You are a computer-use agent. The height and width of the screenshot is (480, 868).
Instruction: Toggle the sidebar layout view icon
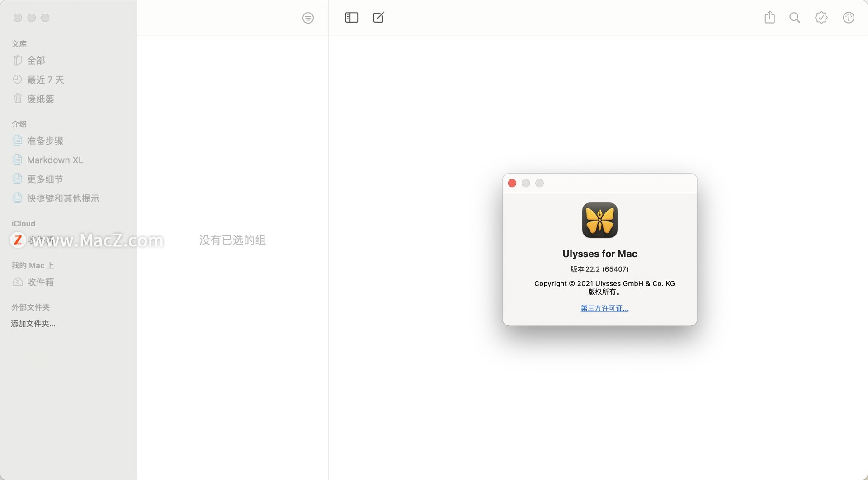[x=351, y=18]
